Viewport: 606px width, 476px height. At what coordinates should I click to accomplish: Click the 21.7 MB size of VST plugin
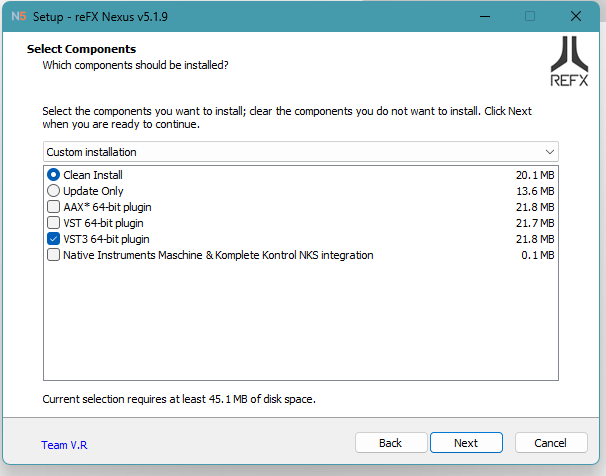(x=535, y=223)
